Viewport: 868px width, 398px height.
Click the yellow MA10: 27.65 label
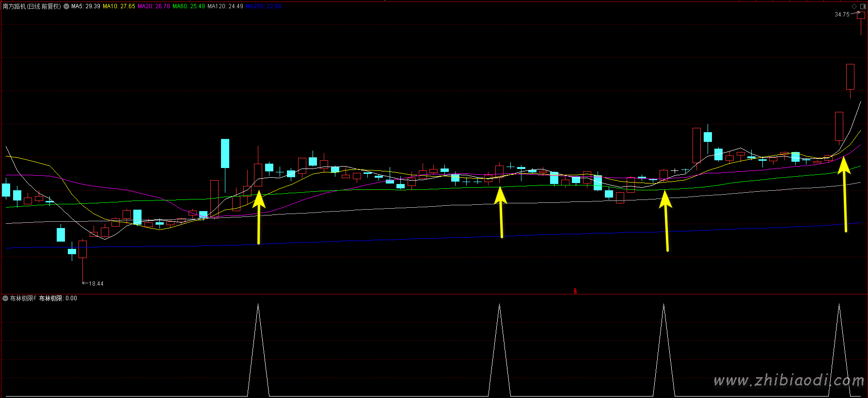(119, 6)
